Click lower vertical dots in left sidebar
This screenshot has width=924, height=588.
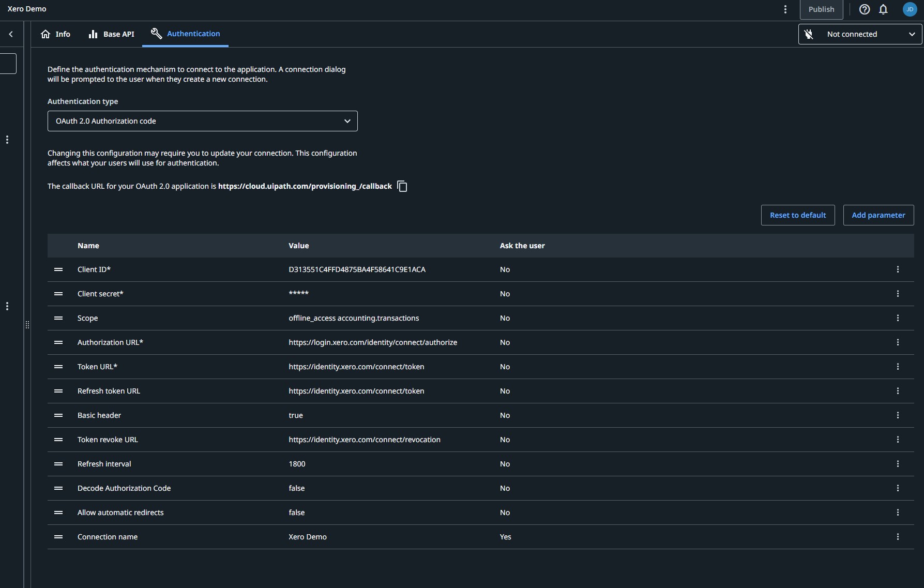click(7, 306)
